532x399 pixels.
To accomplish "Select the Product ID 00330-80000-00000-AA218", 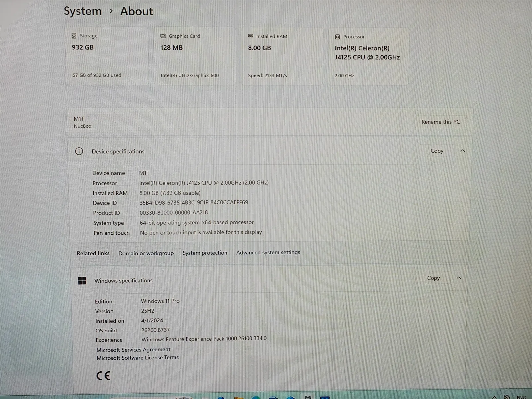I will pyautogui.click(x=174, y=212).
